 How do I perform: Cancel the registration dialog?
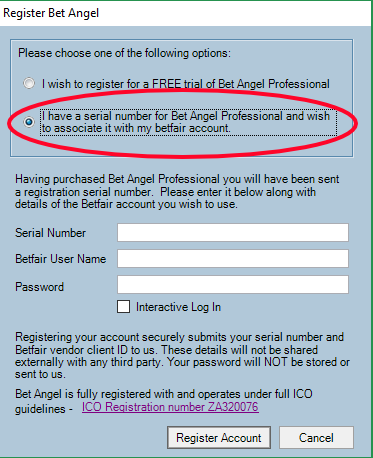(316, 437)
